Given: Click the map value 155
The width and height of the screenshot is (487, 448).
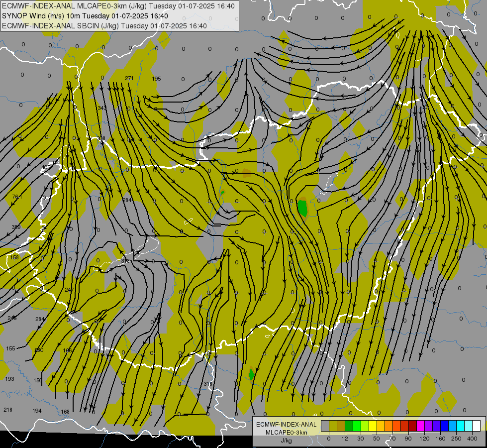Looking at the screenshot, I should [x=10, y=348].
